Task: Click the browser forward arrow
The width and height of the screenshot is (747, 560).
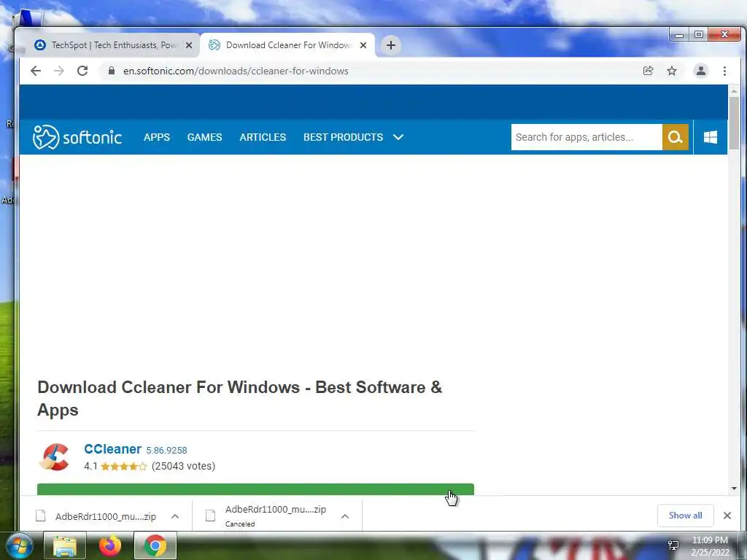Action: tap(59, 71)
